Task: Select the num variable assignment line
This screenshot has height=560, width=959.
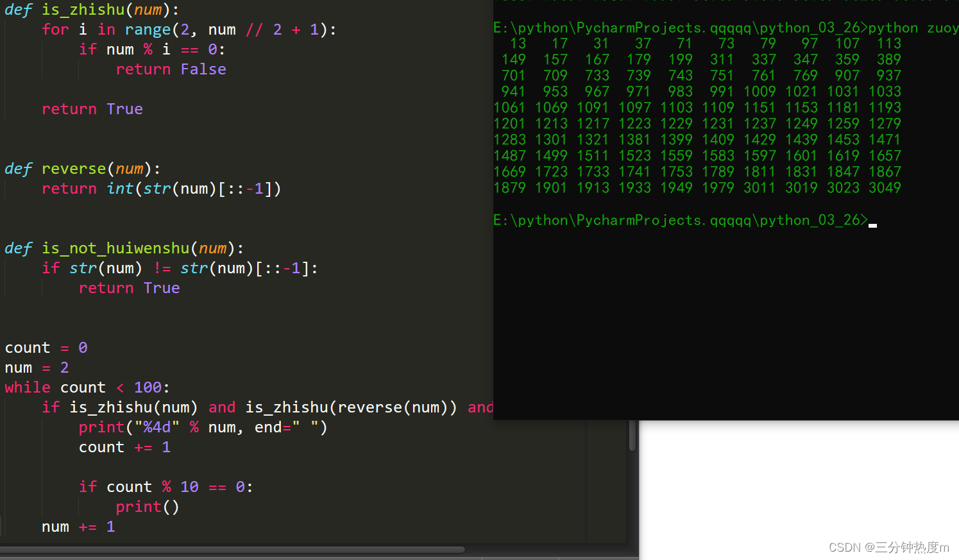Action: [35, 367]
